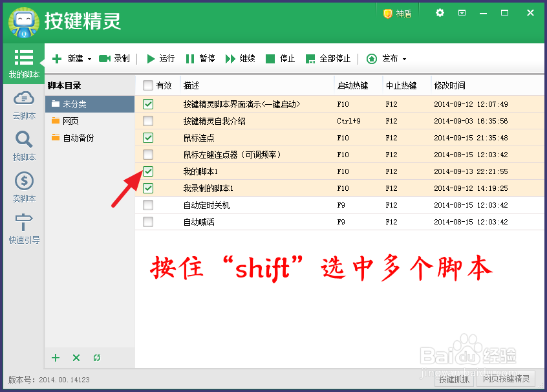Screen dimensions: 547x392
Task: Click the 网页按键精灵 button
Action: point(506,380)
